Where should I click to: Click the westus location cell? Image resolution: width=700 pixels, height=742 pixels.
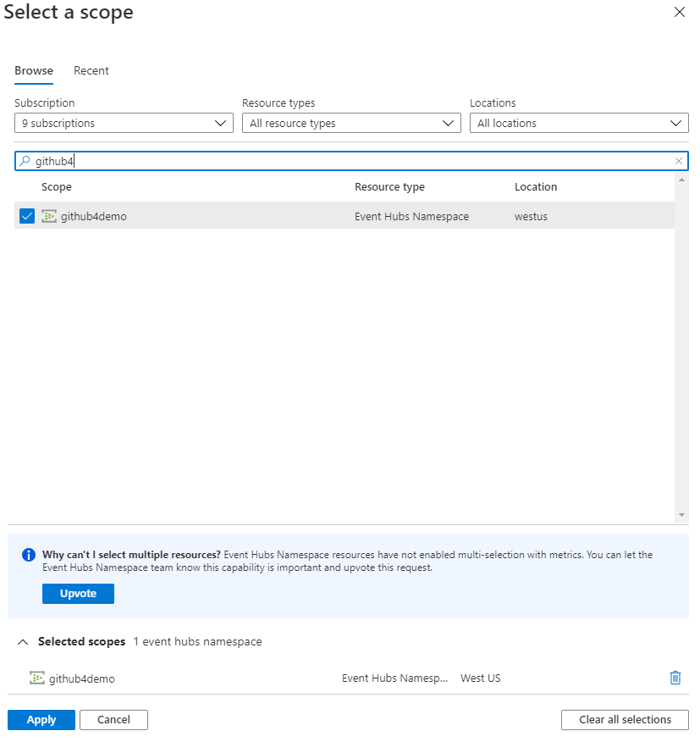[532, 217]
